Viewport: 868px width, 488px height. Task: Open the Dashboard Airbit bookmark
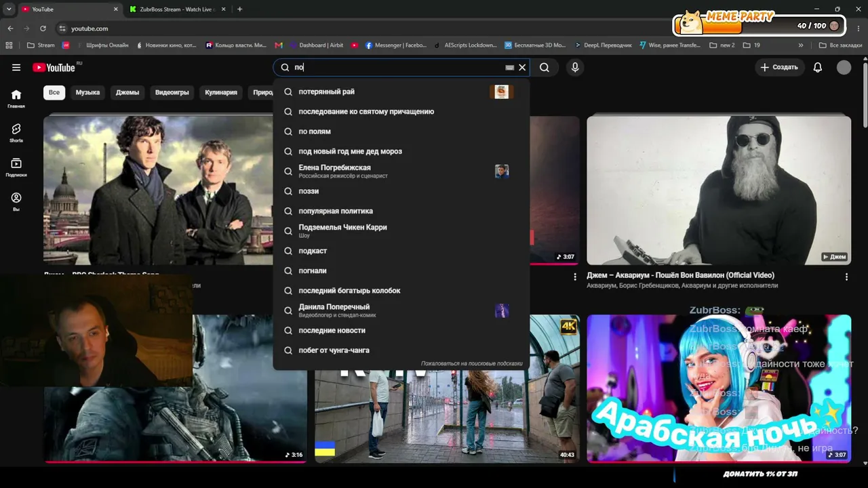coord(317,45)
